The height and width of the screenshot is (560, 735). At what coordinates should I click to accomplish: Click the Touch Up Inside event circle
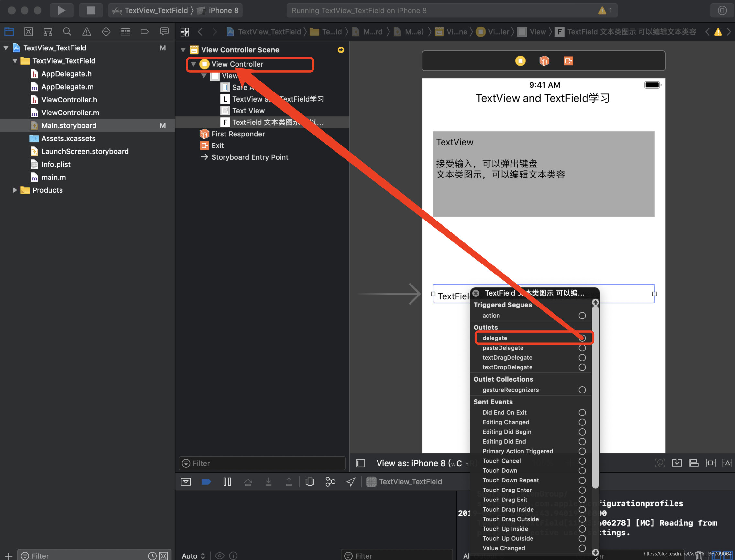(x=582, y=529)
